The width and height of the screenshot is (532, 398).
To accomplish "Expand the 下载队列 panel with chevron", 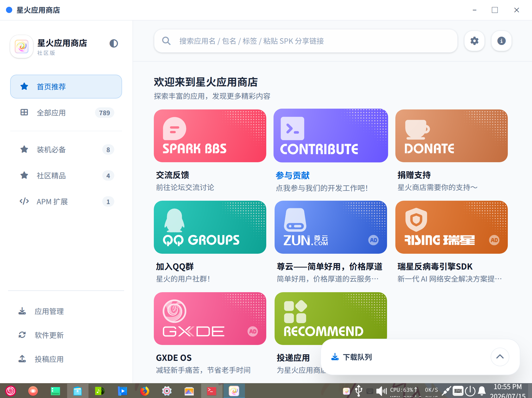I will tap(500, 357).
